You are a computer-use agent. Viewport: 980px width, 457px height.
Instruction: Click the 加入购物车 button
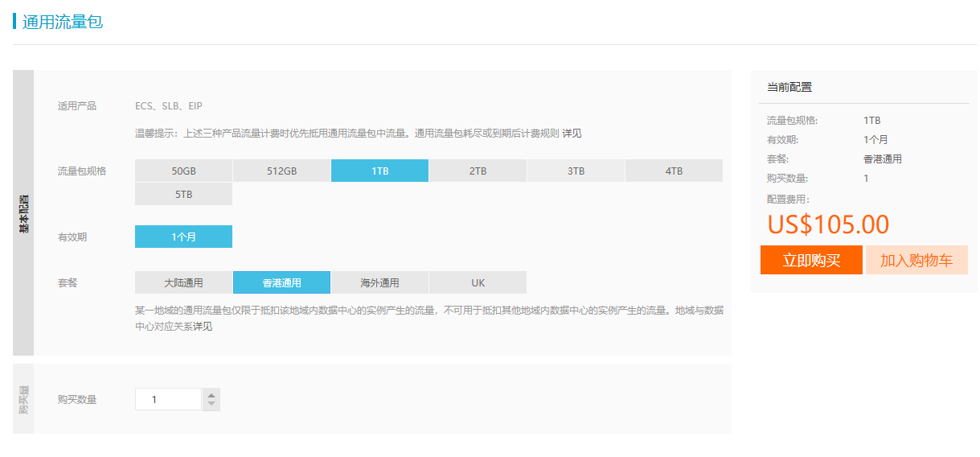(x=916, y=260)
